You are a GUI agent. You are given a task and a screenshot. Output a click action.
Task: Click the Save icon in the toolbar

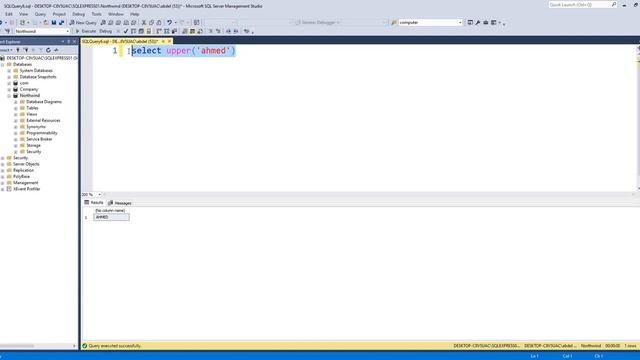click(x=53, y=22)
